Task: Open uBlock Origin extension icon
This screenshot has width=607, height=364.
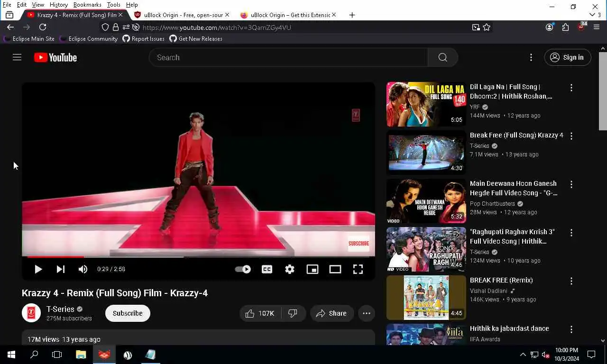Action: click(581, 27)
